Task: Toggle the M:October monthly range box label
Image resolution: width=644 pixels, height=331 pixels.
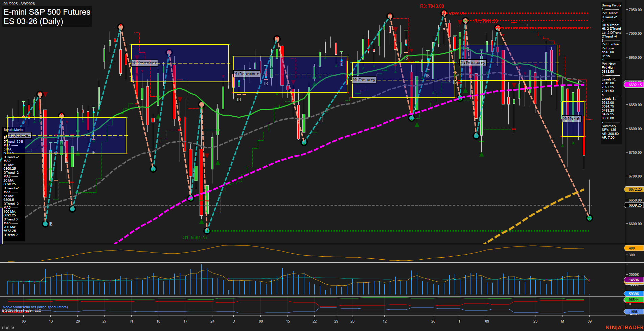Action: click(19, 135)
